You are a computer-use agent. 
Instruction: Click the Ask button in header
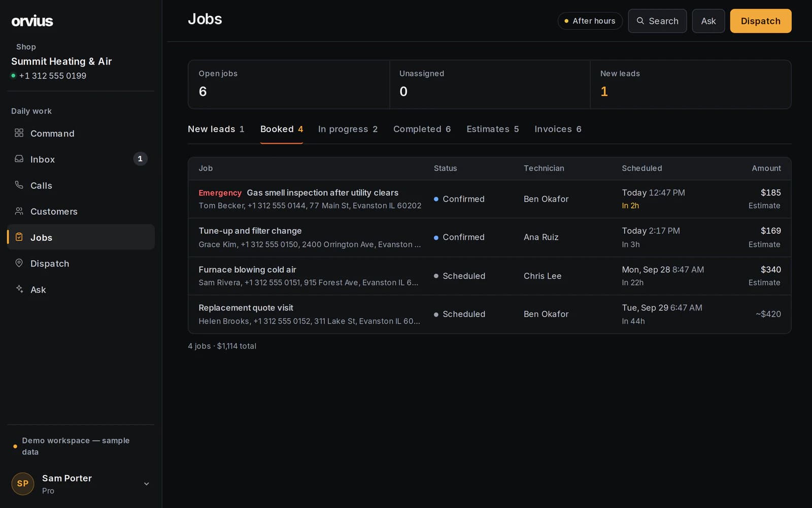coord(708,21)
